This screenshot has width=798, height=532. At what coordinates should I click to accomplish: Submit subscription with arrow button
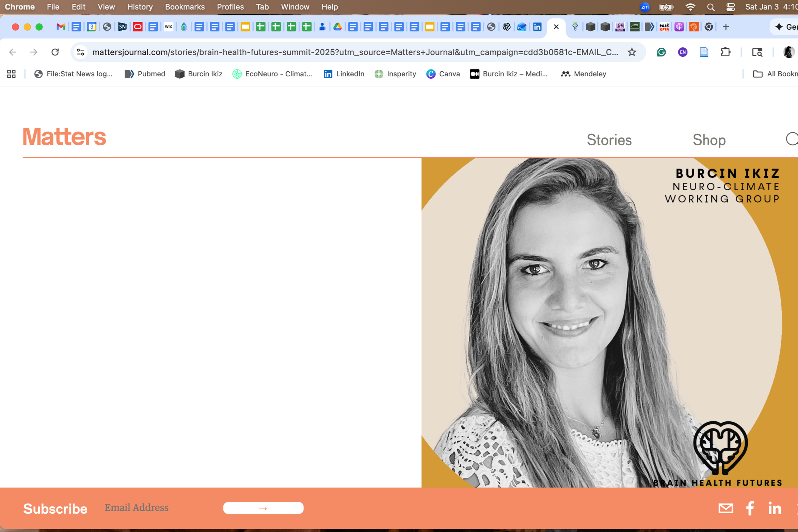[263, 508]
